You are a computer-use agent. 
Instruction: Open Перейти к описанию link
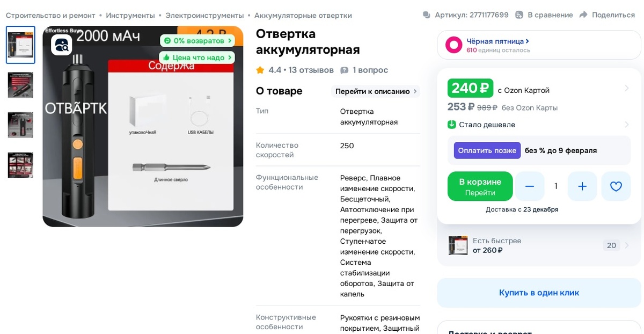[x=375, y=91]
